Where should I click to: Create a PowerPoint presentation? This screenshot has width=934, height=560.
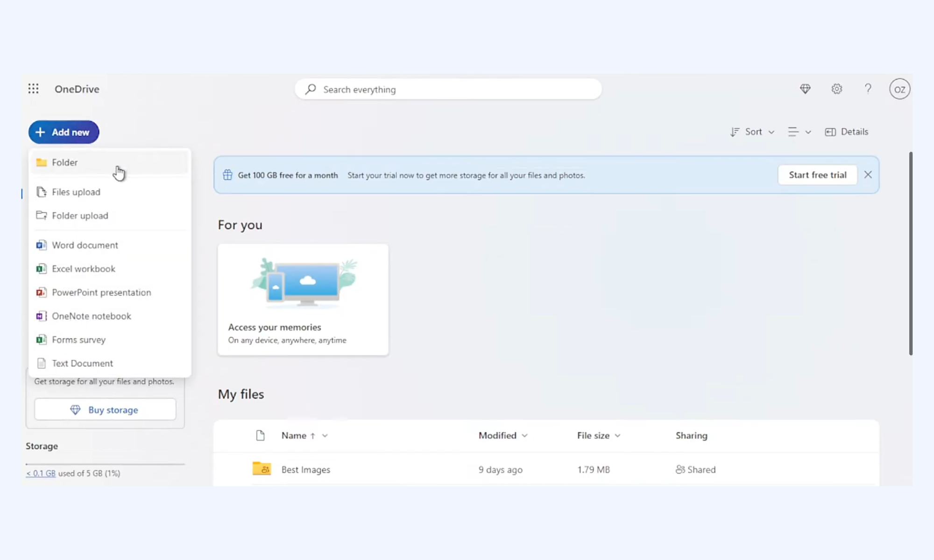110,293
